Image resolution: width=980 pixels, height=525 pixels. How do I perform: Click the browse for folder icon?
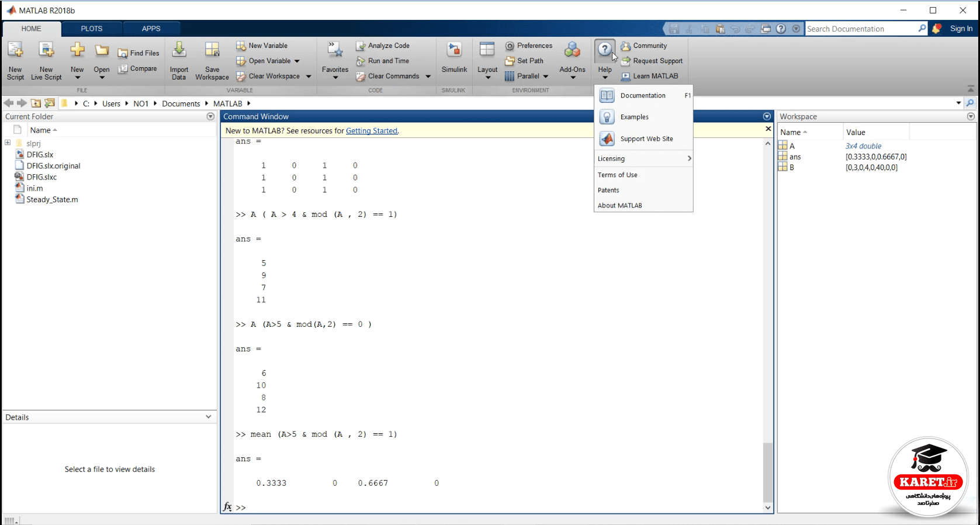50,103
